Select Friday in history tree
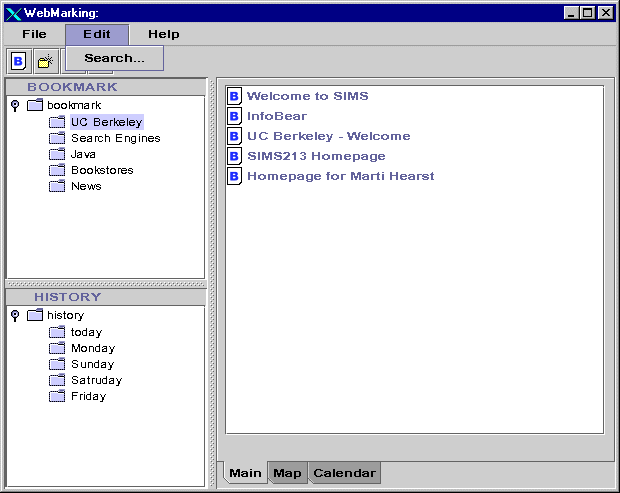 [x=89, y=396]
